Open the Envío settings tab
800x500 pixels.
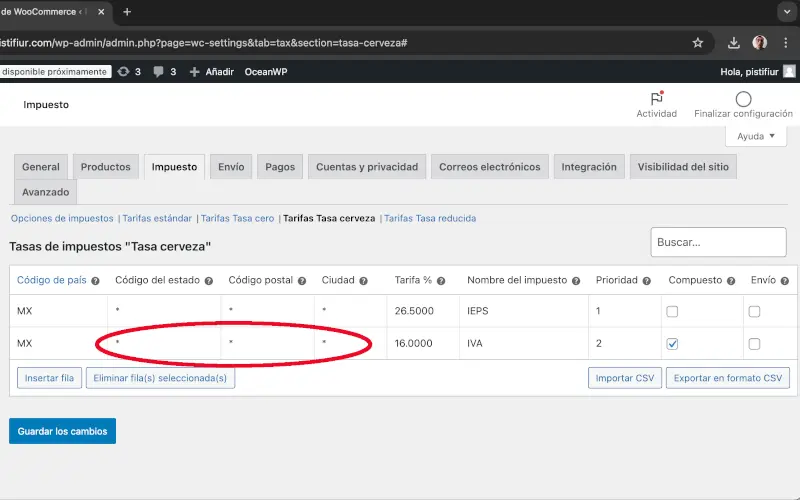pos(231,167)
